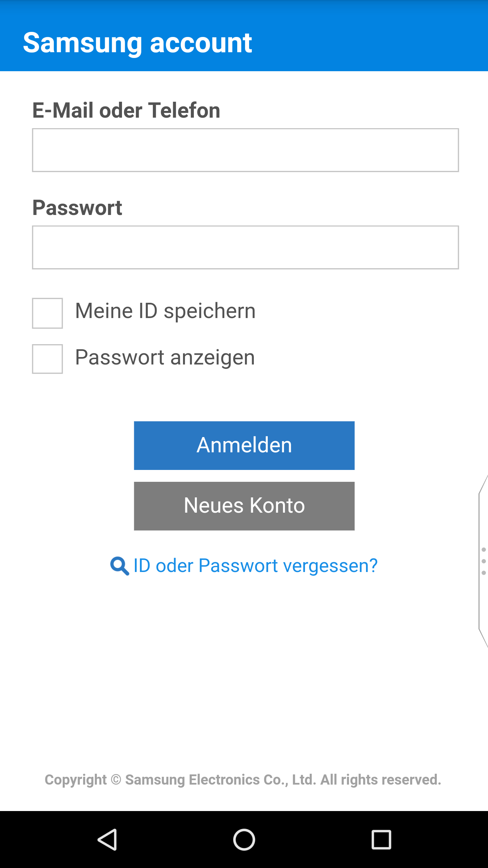Focus the E-Mail oder Telefon input field
The image size is (488, 868).
point(245,150)
